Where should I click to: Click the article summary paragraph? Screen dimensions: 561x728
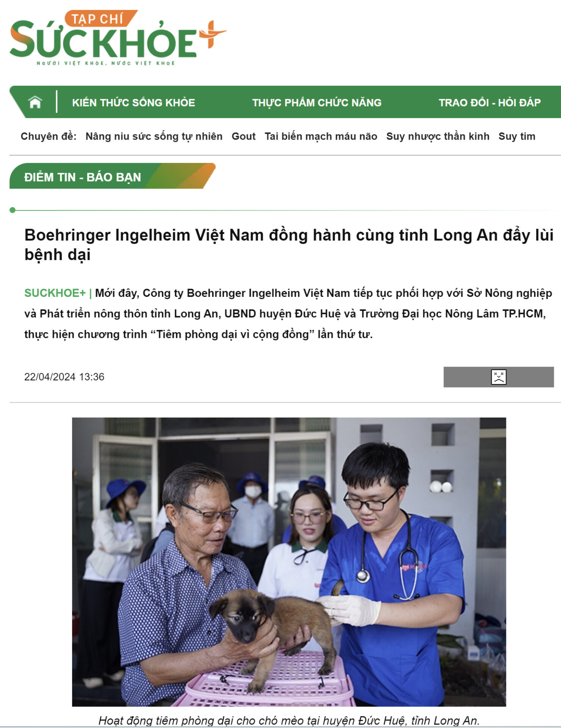289,314
